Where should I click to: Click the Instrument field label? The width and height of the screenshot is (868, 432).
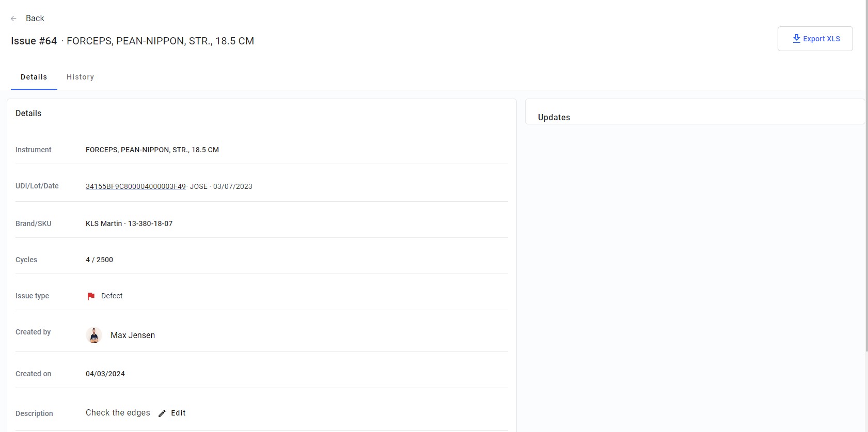click(x=34, y=150)
